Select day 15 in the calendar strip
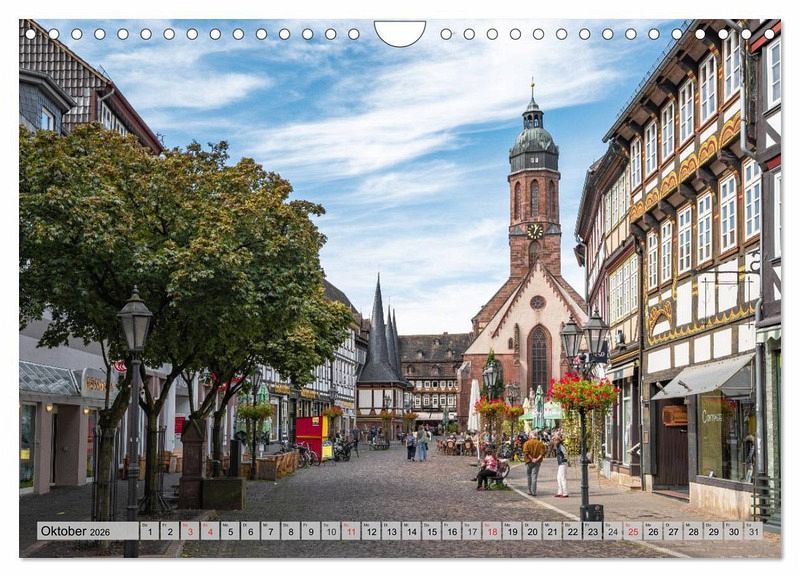The height and width of the screenshot is (577, 800). tap(431, 531)
